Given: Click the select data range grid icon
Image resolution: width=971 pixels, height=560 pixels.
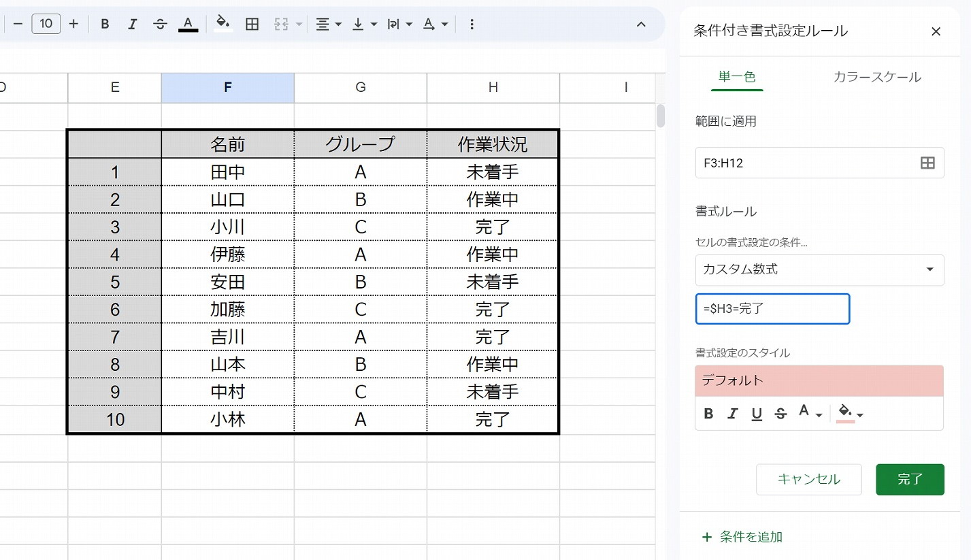Looking at the screenshot, I should [927, 163].
